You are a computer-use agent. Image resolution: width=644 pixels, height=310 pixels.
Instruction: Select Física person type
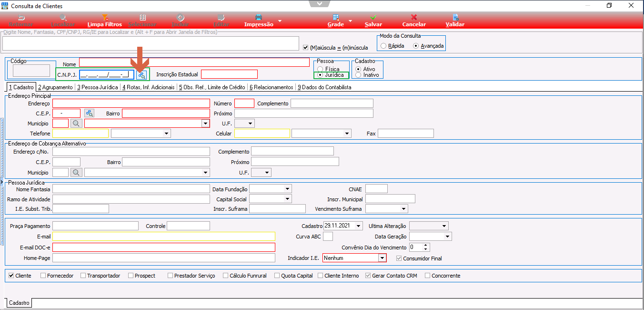[320, 69]
